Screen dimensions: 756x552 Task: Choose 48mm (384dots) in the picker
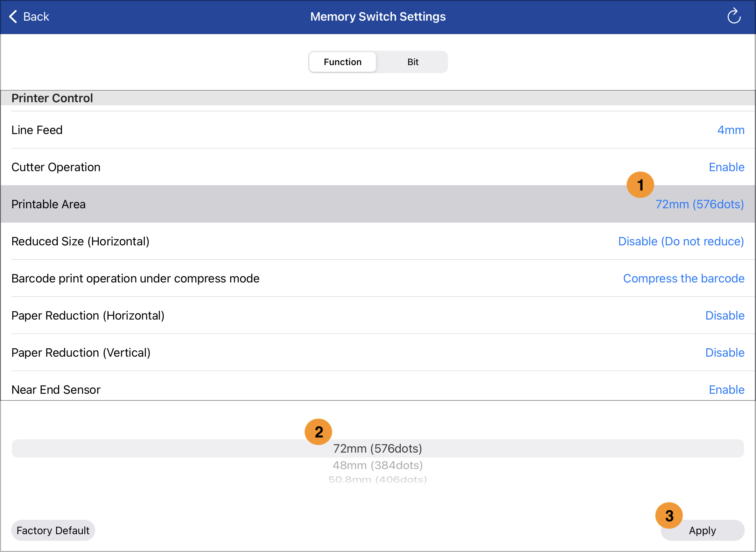[x=378, y=465]
